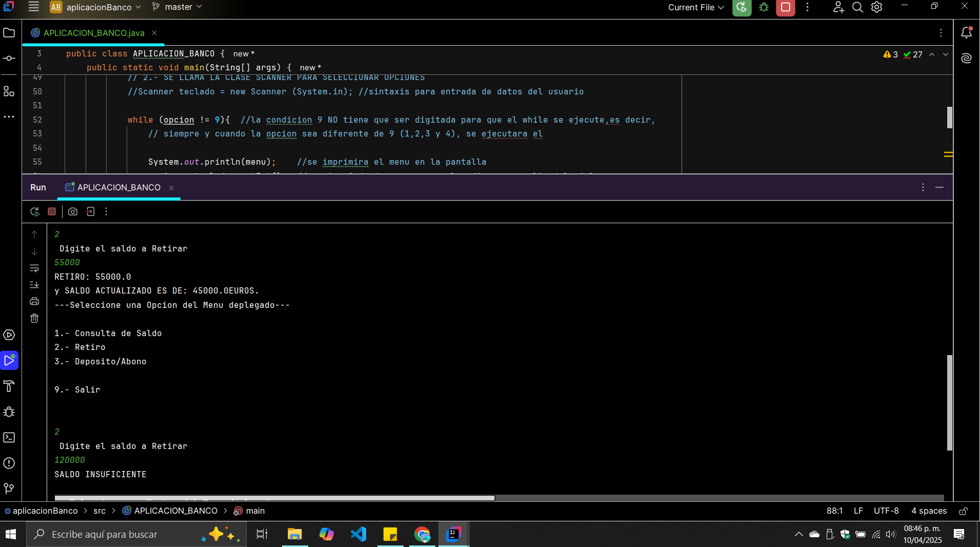This screenshot has height=547, width=980.
Task: Select the Run tool window sidebar icon
Action: pyautogui.click(x=9, y=361)
